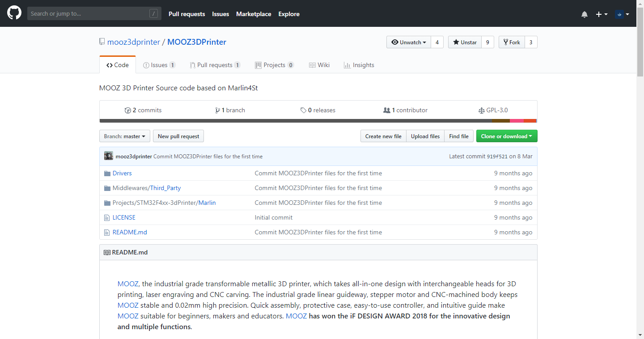Viewport: 644px width, 339px height.
Task: Open Issues in top navigation
Action: [220, 14]
